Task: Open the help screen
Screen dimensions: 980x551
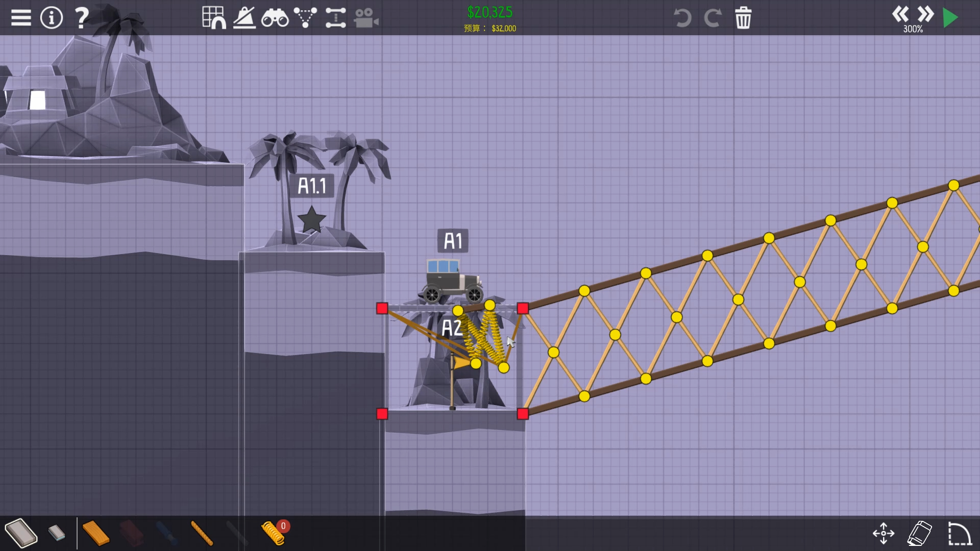Action: tap(80, 17)
